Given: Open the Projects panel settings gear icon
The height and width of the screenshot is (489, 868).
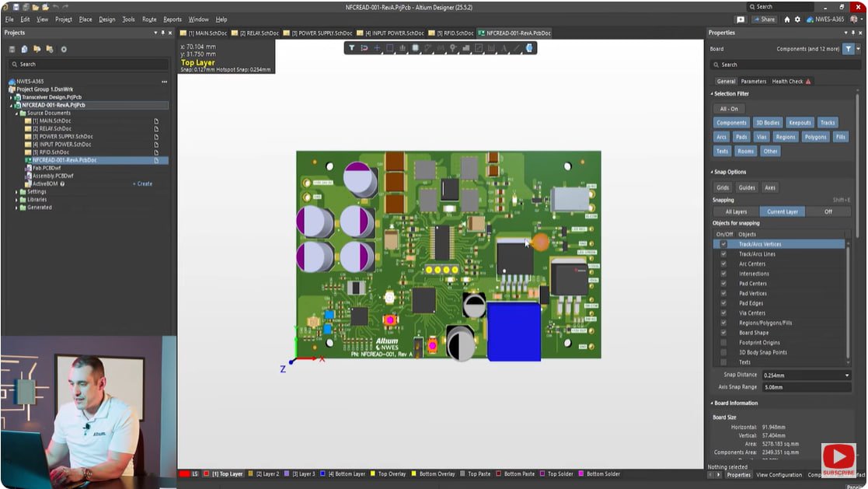Looking at the screenshot, I should tap(64, 49).
